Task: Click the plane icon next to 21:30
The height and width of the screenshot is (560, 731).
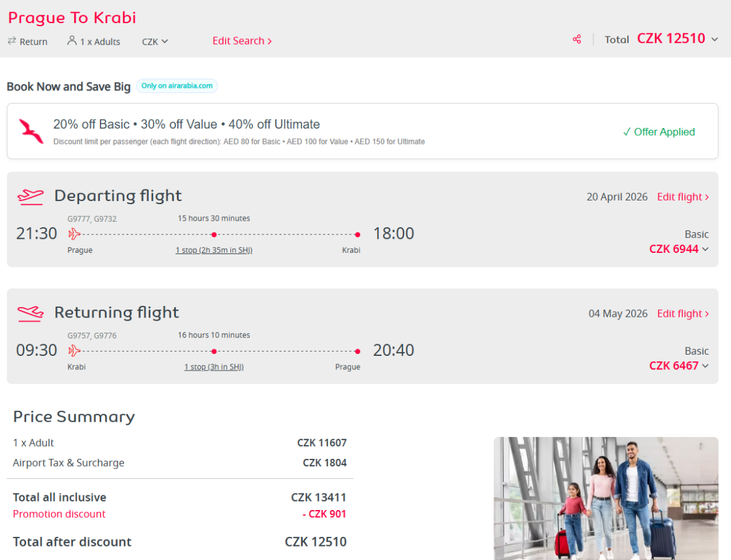Action: coord(74,234)
